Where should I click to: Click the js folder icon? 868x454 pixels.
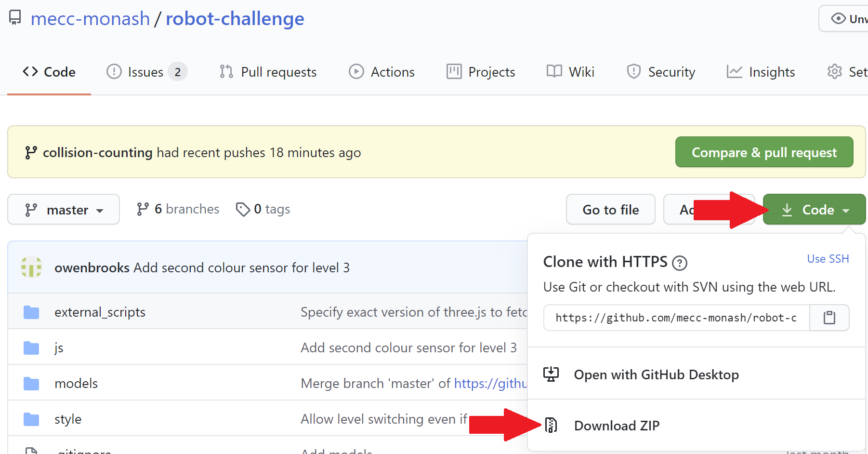(x=31, y=348)
